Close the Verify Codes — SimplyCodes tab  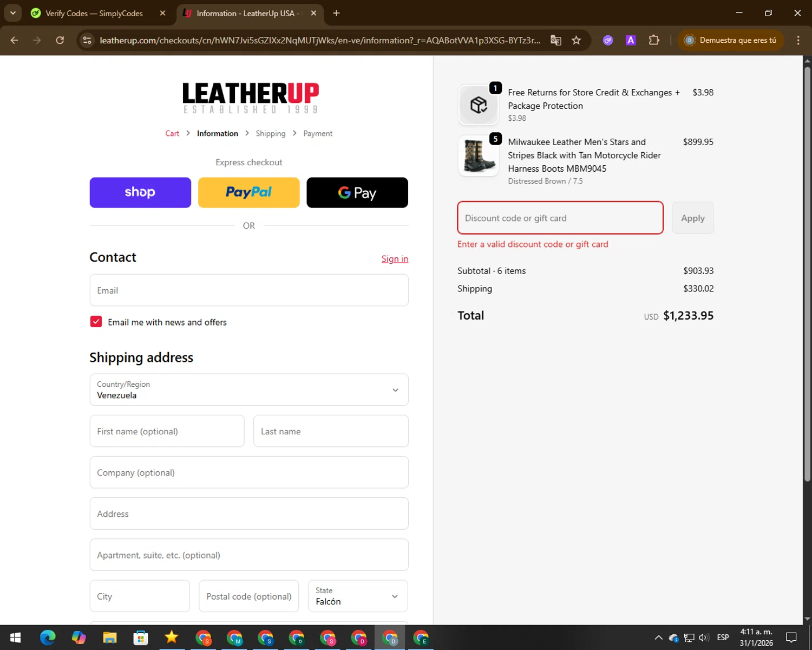point(162,13)
